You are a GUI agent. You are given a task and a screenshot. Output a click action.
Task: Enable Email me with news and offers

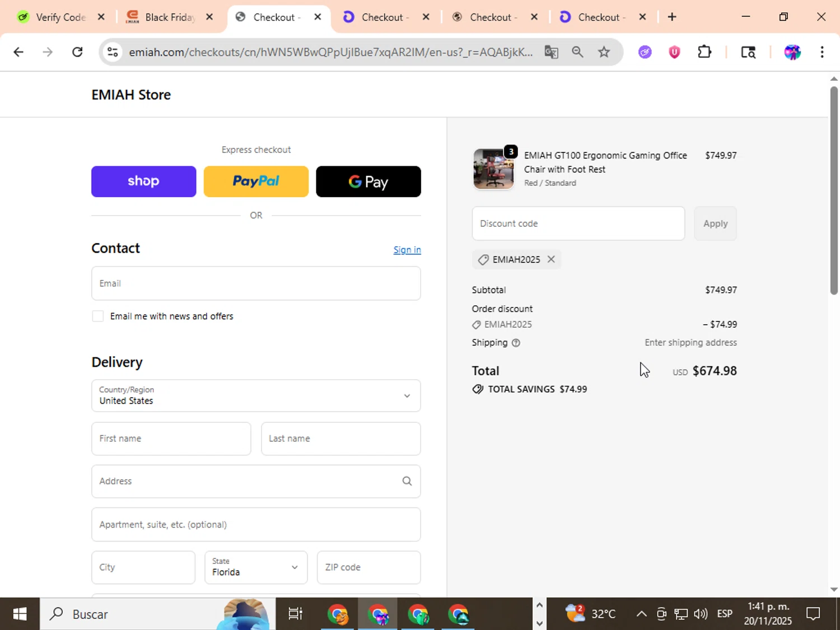coord(98,316)
